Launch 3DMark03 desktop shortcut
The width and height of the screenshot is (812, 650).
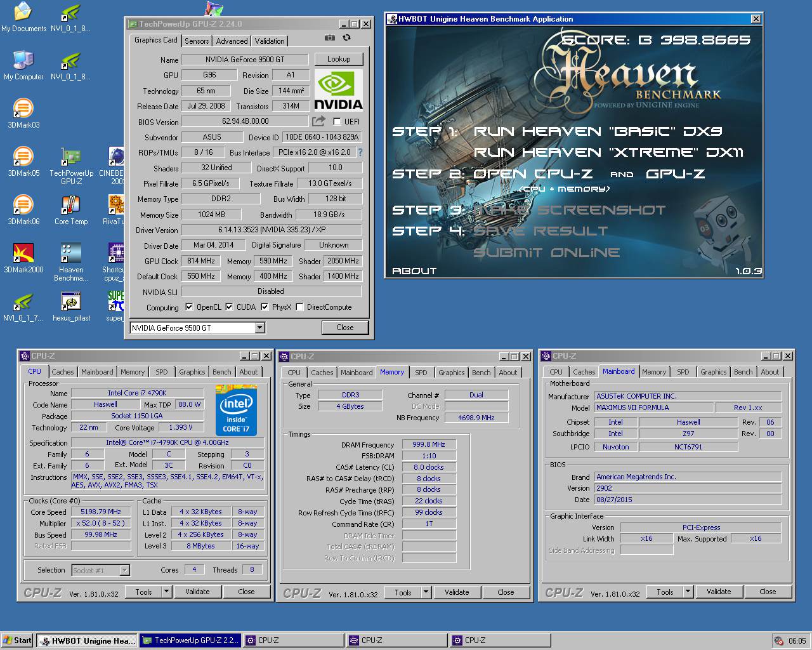23,114
